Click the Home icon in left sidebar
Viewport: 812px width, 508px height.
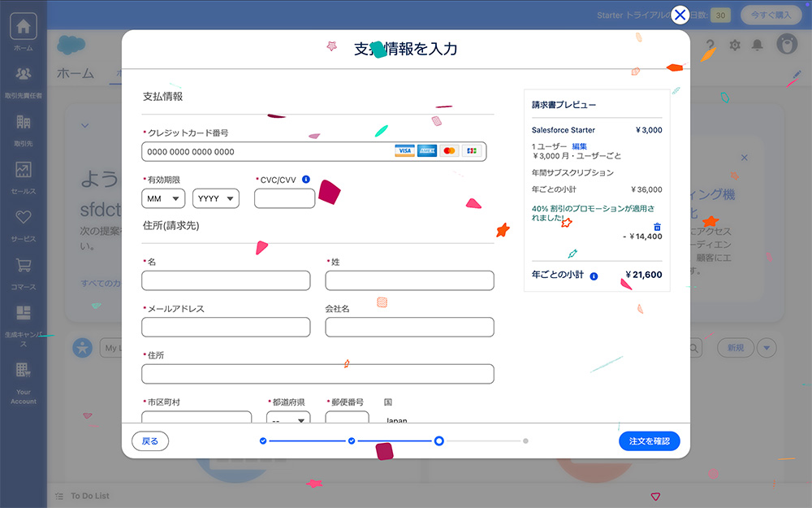[24, 27]
